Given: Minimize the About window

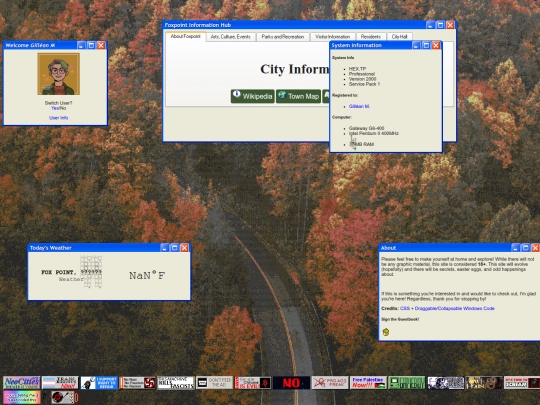Looking at the screenshot, I should [516, 248].
